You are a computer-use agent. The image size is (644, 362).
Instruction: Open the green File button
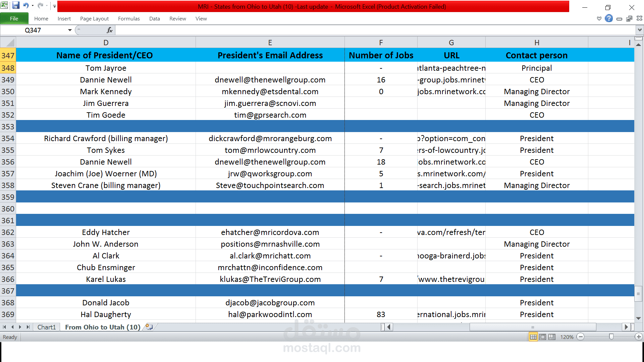coord(14,18)
